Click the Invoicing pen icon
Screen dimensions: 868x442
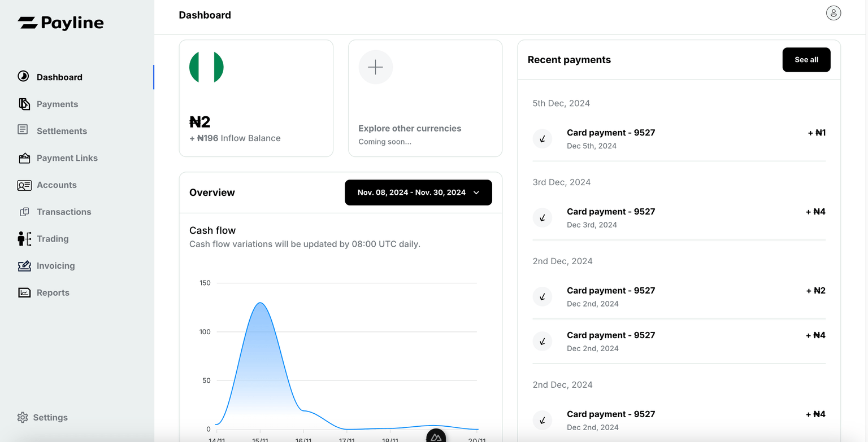click(24, 265)
